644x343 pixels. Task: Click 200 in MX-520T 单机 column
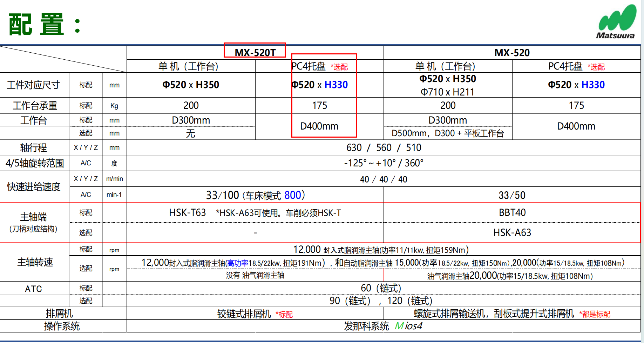(x=191, y=105)
